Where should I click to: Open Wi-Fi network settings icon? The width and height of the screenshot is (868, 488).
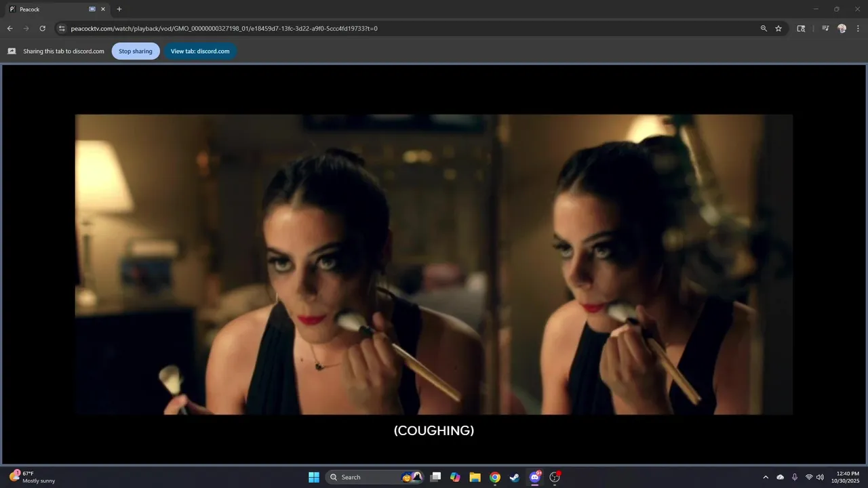(809, 477)
